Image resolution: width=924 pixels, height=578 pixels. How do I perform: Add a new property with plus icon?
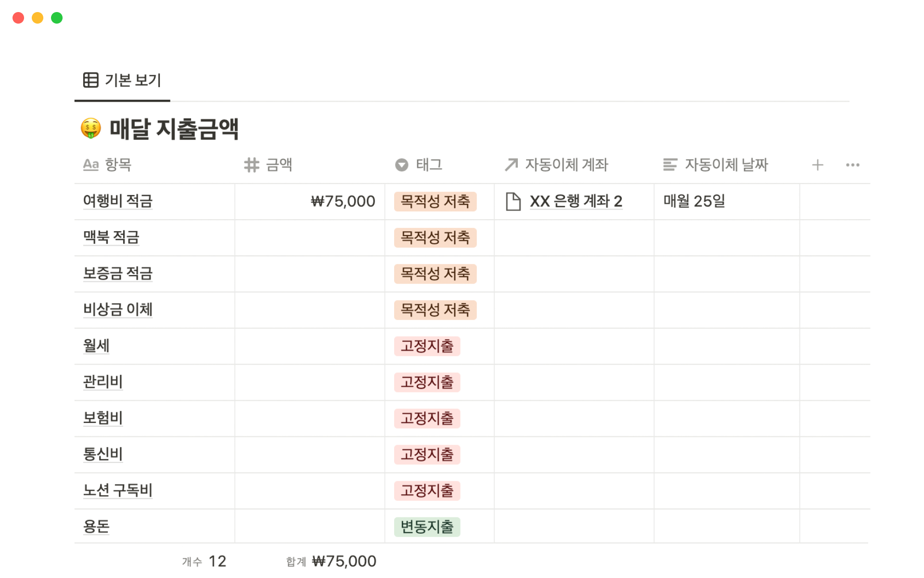pyautogui.click(x=817, y=165)
